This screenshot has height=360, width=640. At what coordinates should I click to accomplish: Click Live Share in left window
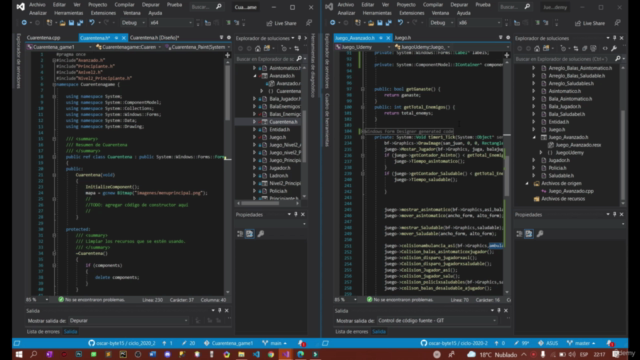point(281,23)
